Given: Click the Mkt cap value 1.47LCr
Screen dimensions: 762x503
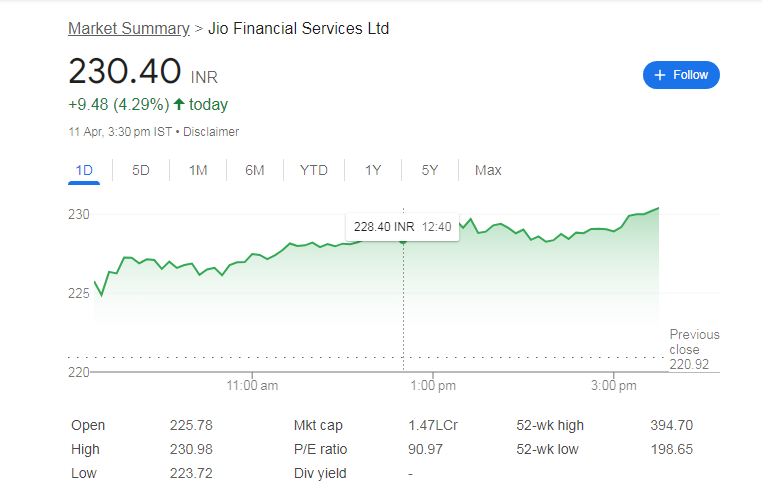Looking at the screenshot, I should click(x=433, y=425).
